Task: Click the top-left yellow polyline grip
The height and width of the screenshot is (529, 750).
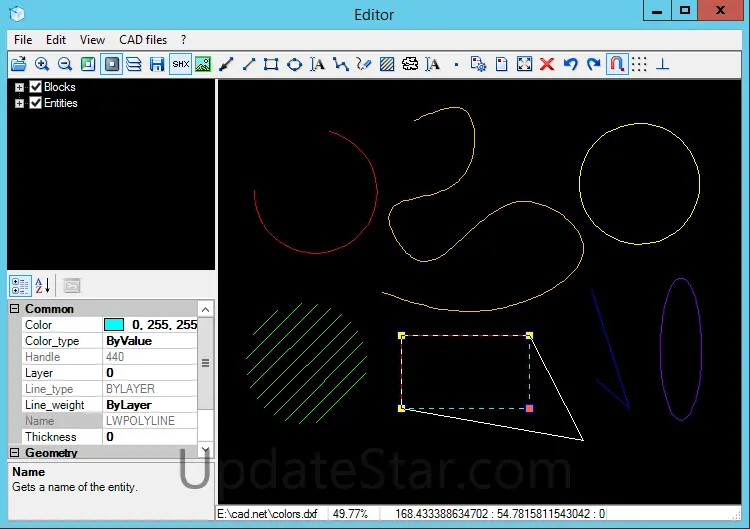Action: pos(401,336)
